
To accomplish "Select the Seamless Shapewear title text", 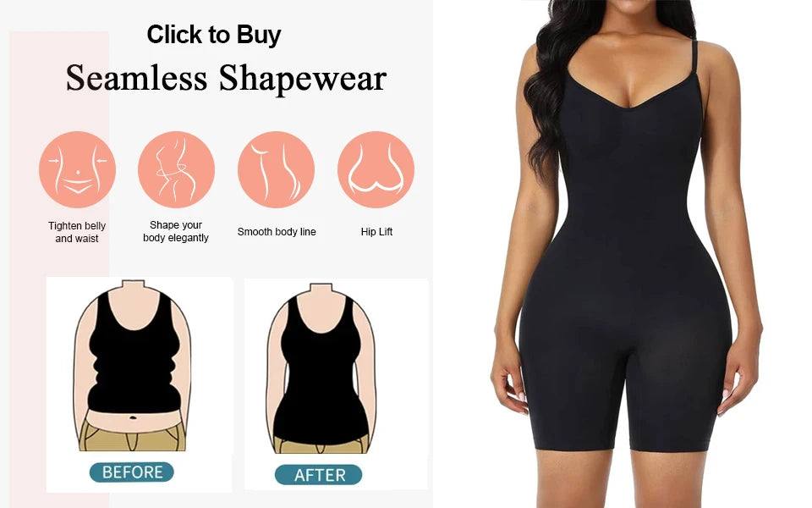I will 226,78.
